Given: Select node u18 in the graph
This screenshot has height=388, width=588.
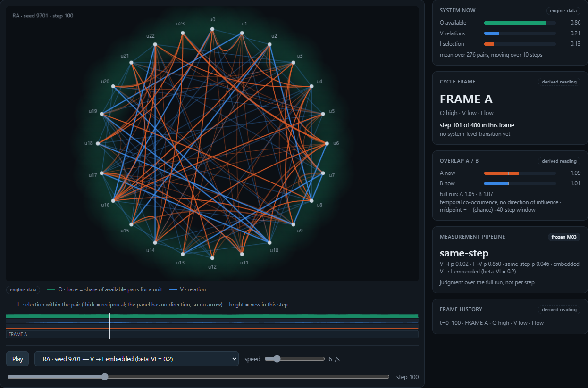Looking at the screenshot, I should (98, 143).
